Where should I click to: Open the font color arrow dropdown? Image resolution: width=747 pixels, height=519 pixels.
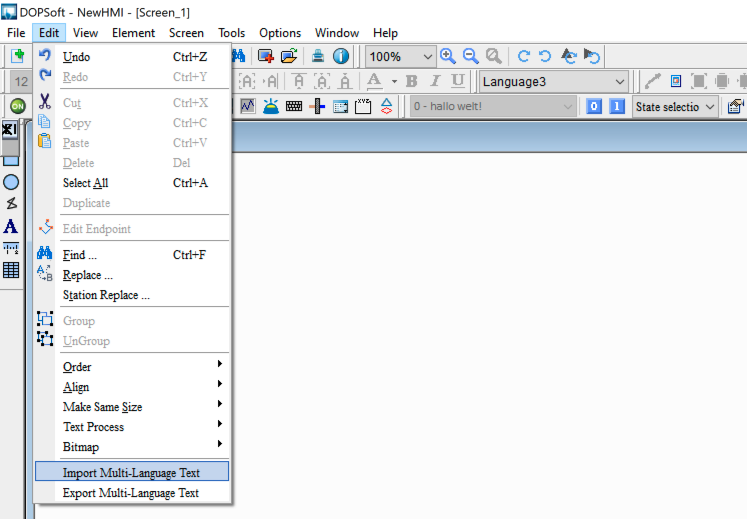tap(394, 81)
